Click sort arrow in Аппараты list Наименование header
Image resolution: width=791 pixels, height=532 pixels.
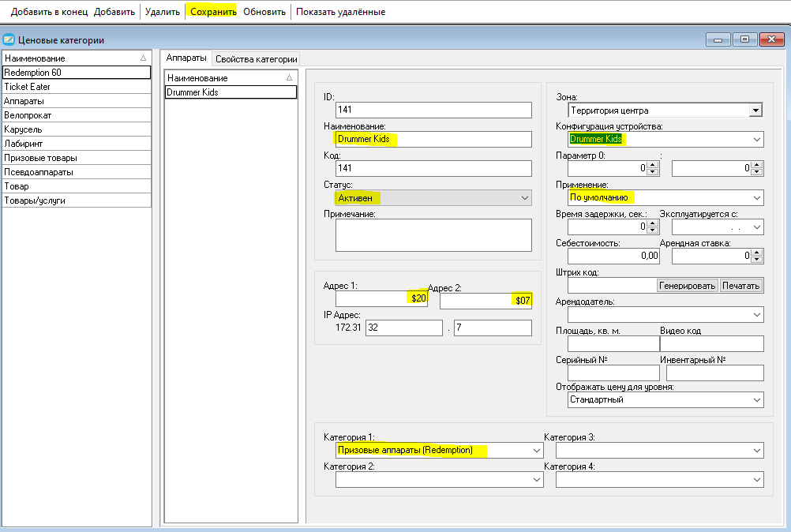[289, 77]
